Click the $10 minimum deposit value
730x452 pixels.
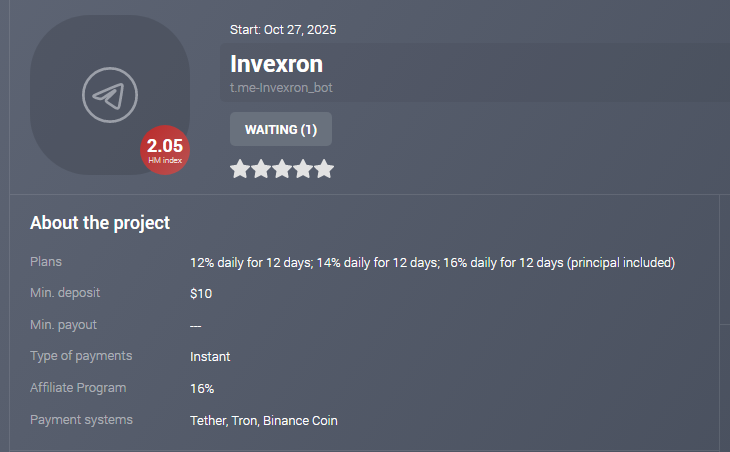(201, 294)
